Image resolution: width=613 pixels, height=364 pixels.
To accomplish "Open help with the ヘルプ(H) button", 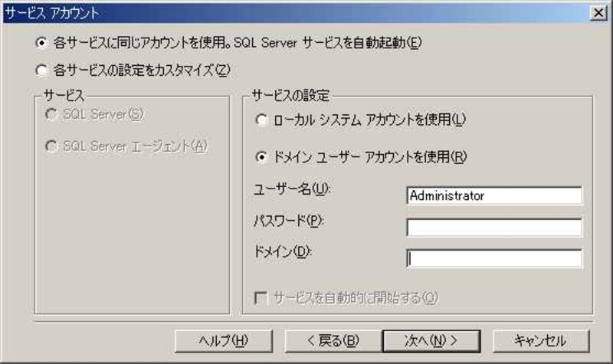I will [x=224, y=341].
